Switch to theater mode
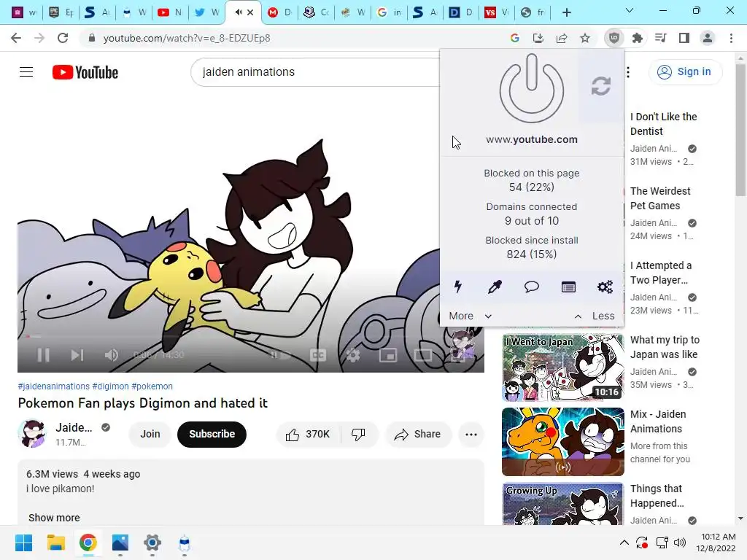Viewport: 747px width, 560px height. pyautogui.click(x=423, y=355)
